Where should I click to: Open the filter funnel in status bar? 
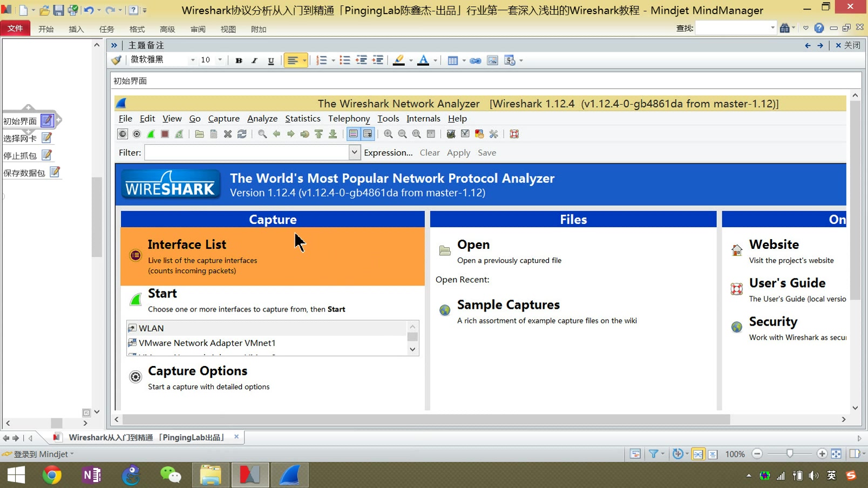(654, 454)
